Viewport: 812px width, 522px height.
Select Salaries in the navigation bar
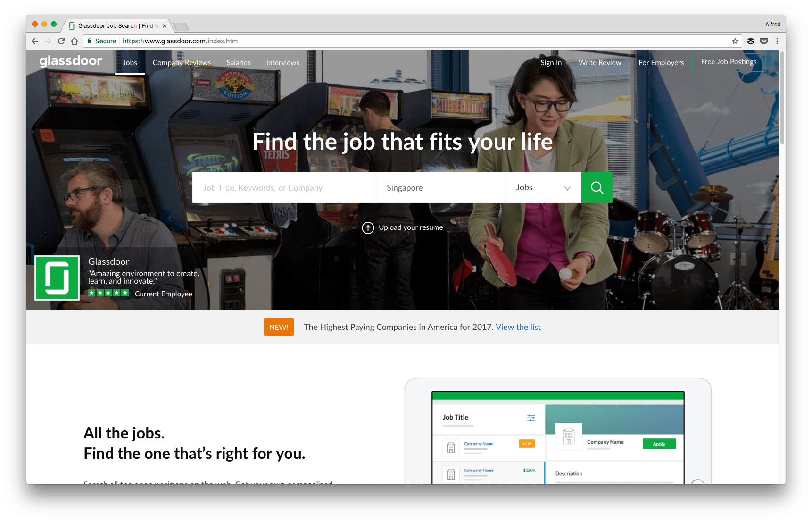click(x=238, y=62)
